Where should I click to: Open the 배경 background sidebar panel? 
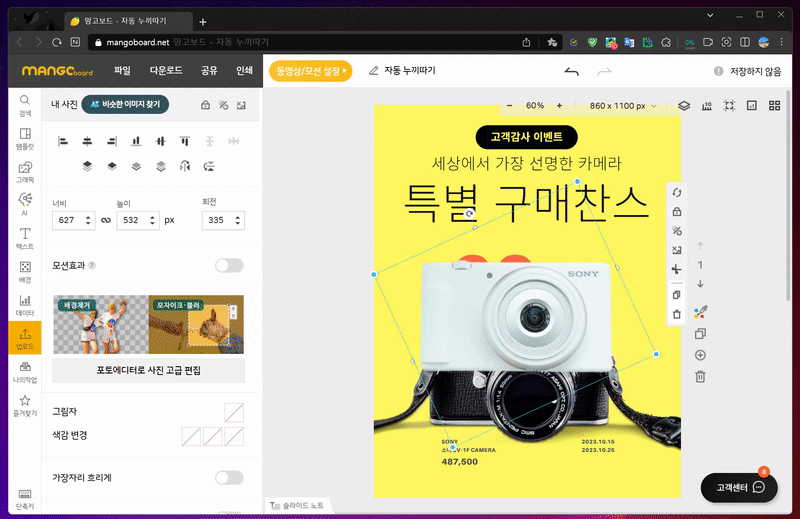click(x=24, y=272)
